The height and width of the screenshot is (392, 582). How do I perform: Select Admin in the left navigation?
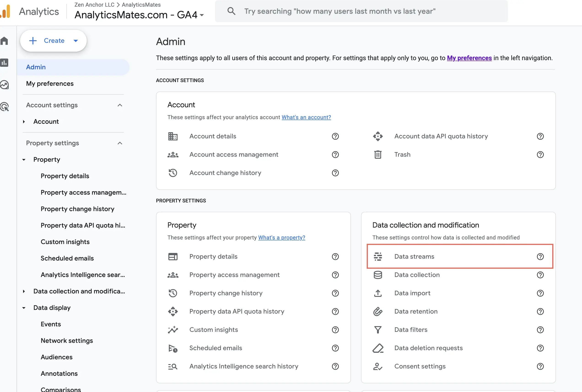click(x=73, y=67)
